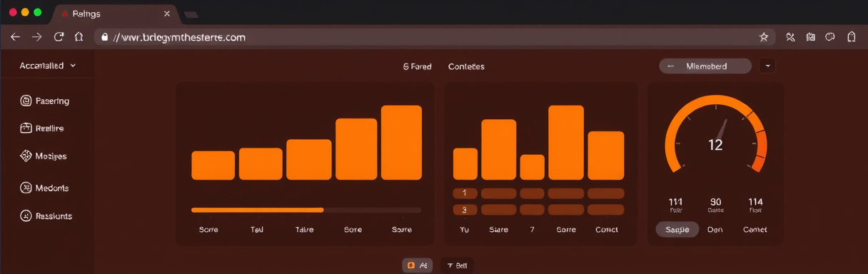Switch to the Contetes tab
Viewport: 868px width, 274px height.
[466, 66]
